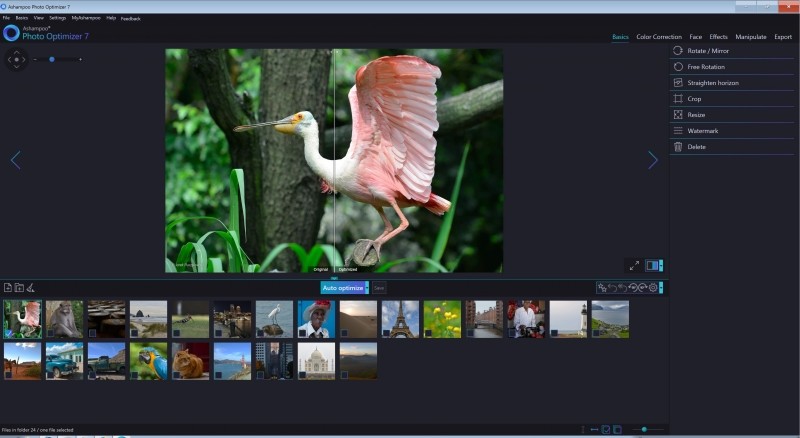
Task: Click the zoom in plus sign
Action: point(81,59)
